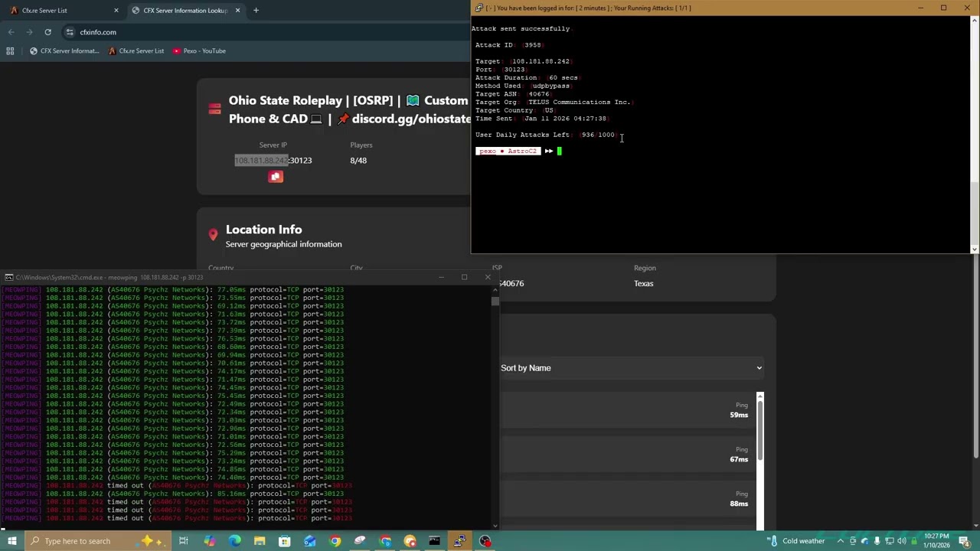The image size is (980, 551).
Task: Click scroll down arrow in terminal window
Action: pyautogui.click(x=974, y=249)
